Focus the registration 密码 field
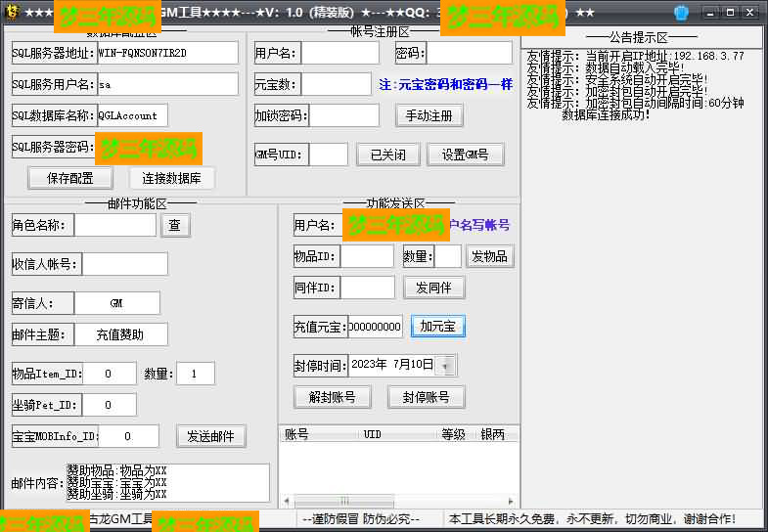768x532 pixels. tap(470, 53)
